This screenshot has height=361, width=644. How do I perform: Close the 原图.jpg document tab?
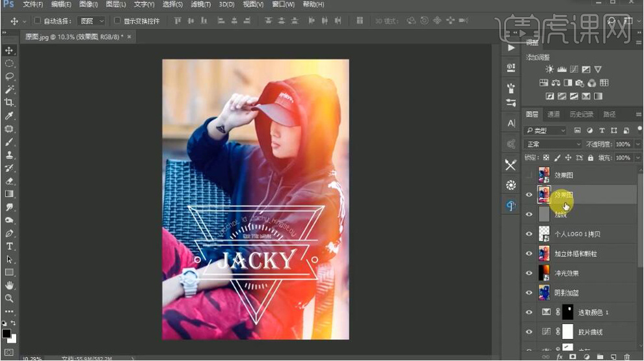pyautogui.click(x=129, y=37)
